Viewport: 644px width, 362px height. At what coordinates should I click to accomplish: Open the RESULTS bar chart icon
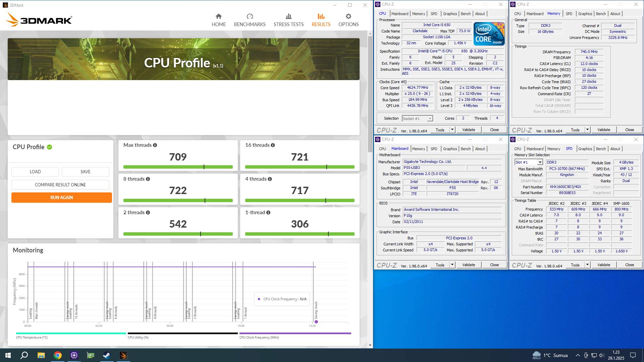pos(321,16)
